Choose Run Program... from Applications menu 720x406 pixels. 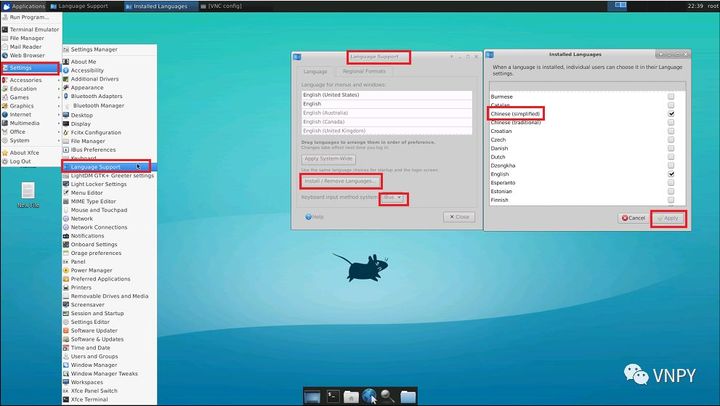[x=30, y=17]
